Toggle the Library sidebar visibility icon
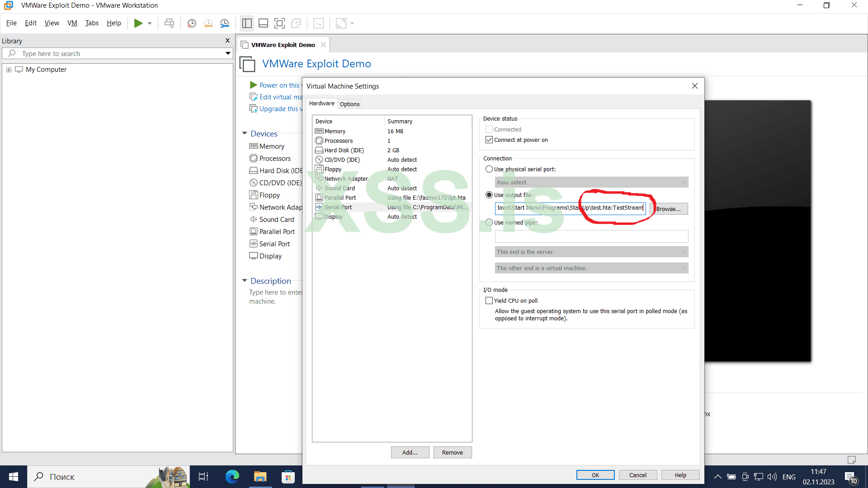868x488 pixels. pos(247,23)
